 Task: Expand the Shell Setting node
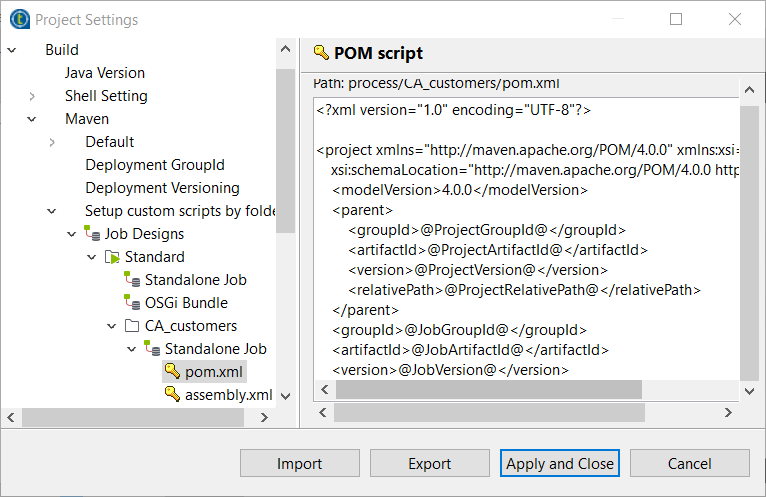pos(32,96)
